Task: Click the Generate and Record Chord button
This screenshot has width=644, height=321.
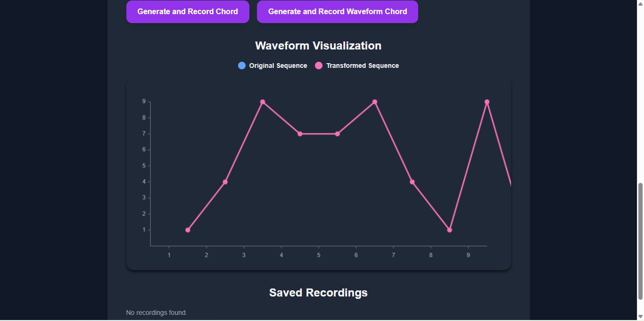Action: (188, 11)
